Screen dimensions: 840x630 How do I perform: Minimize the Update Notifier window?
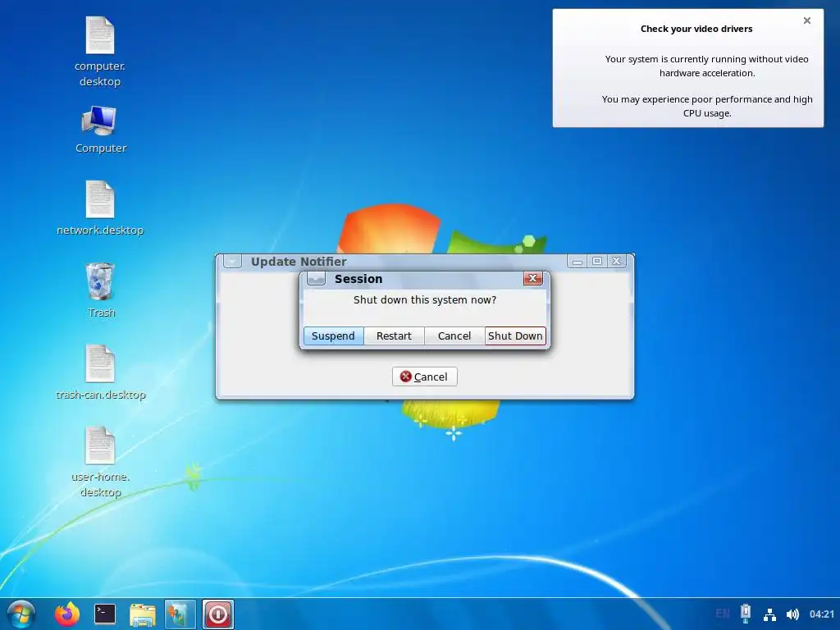click(x=577, y=262)
